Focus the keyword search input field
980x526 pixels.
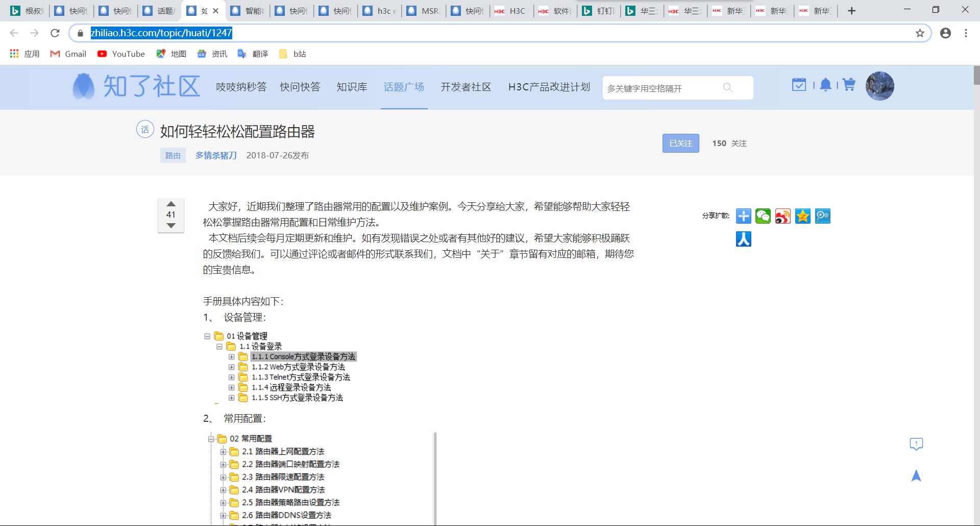661,88
